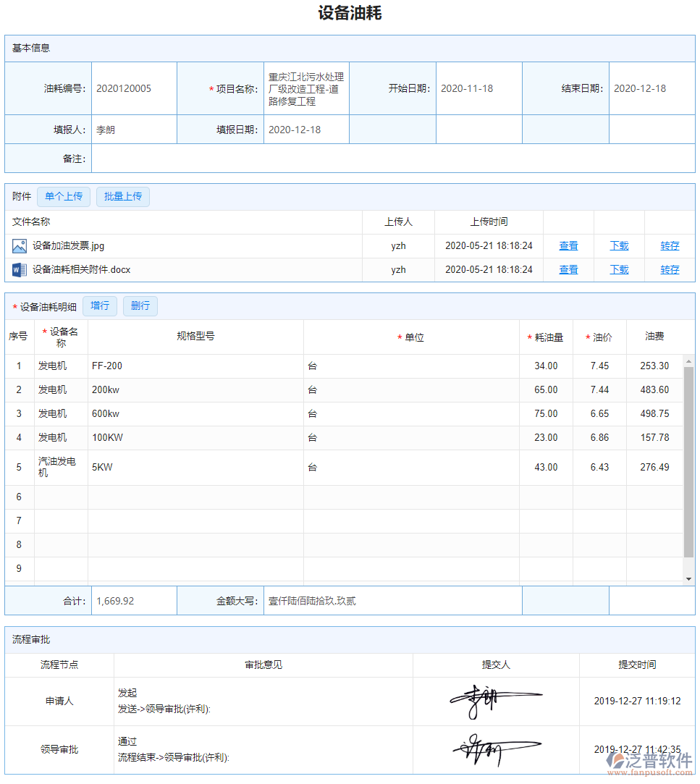Click 下载 for 设备加油发票.jpg
Screen dimensions: 700x784
(x=619, y=245)
